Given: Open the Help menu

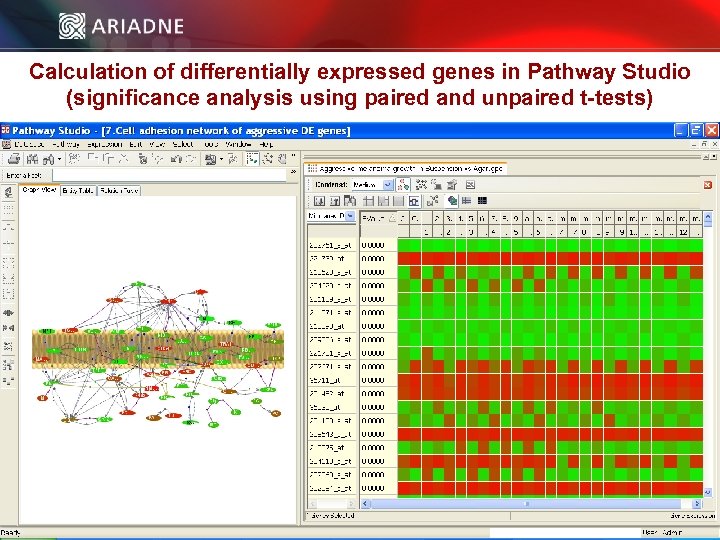Looking at the screenshot, I should (x=266, y=144).
